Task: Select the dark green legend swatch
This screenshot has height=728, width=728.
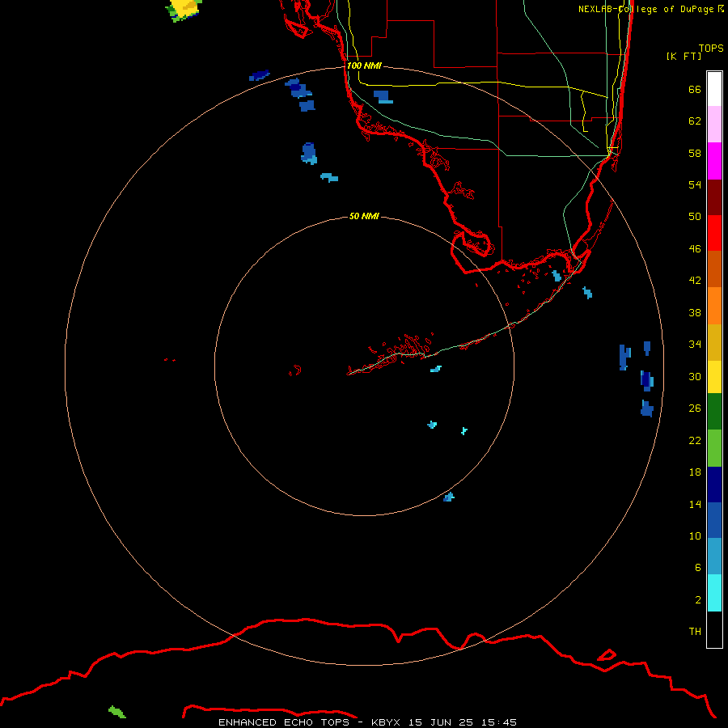Action: (x=714, y=412)
